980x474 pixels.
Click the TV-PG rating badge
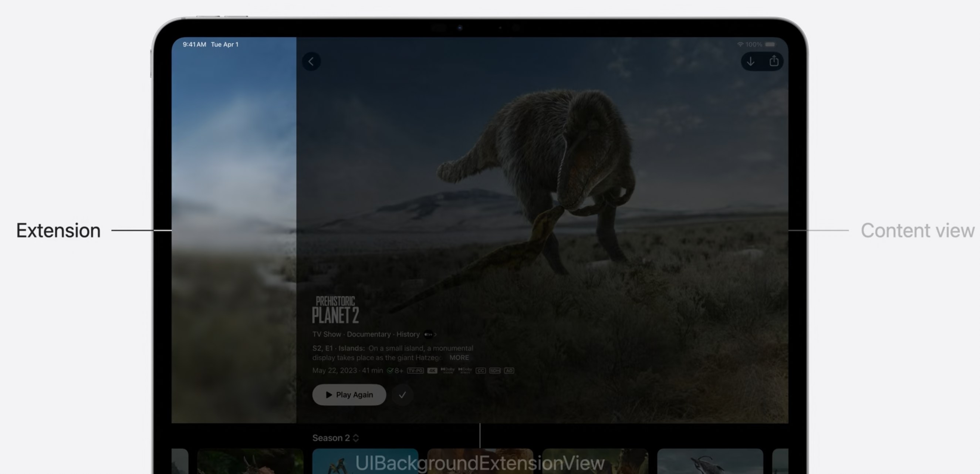(415, 370)
